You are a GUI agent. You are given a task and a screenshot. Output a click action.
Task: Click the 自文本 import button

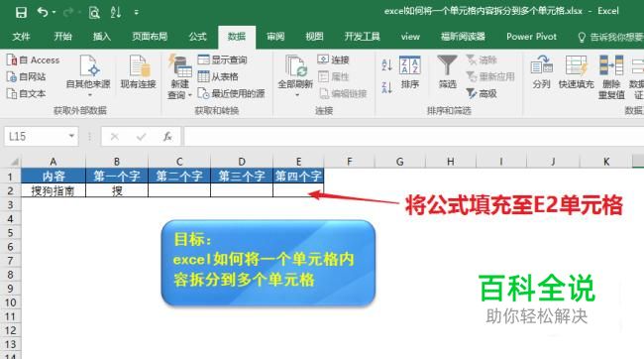27,94
